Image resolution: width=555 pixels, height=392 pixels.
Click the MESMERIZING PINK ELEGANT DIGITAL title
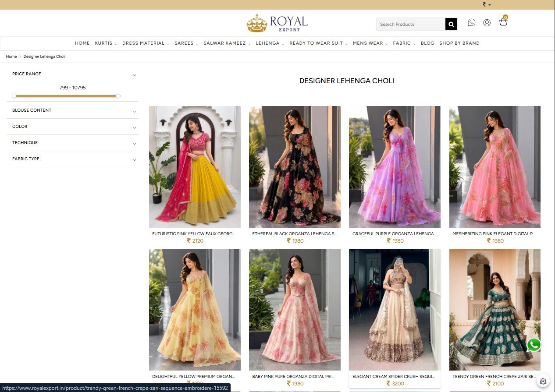pos(495,234)
